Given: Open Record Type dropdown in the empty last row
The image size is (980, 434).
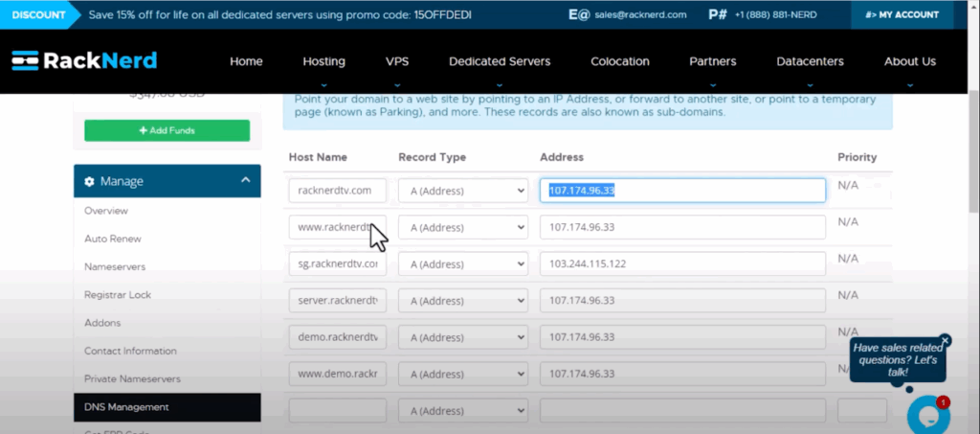Looking at the screenshot, I should point(462,411).
